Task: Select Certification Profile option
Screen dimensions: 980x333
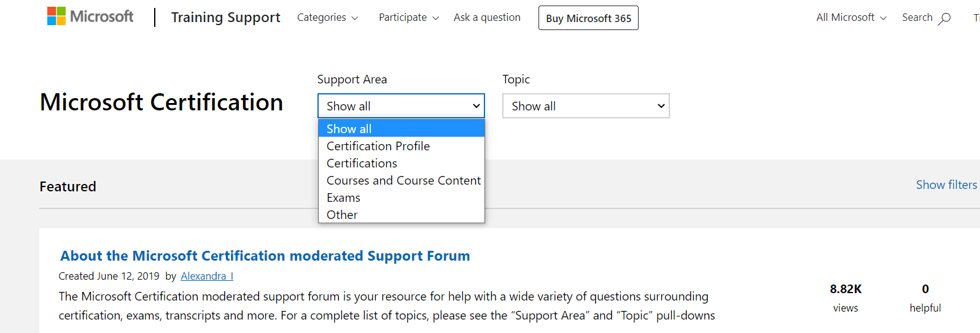Action: point(402,146)
